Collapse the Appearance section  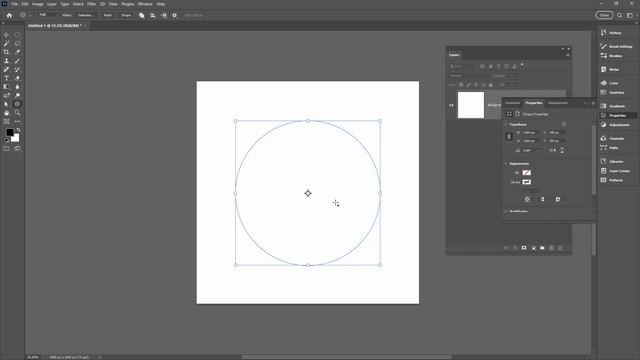coord(506,164)
